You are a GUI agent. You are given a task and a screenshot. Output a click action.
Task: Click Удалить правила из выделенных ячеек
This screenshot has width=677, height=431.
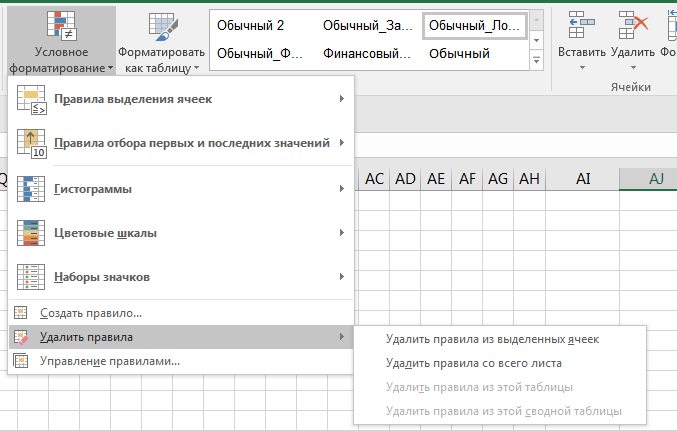coord(492,339)
